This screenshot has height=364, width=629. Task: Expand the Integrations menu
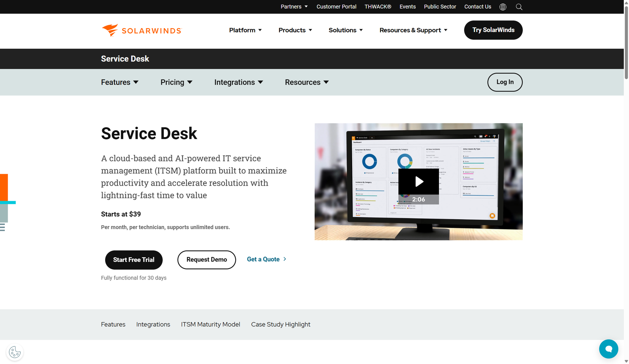point(239,82)
